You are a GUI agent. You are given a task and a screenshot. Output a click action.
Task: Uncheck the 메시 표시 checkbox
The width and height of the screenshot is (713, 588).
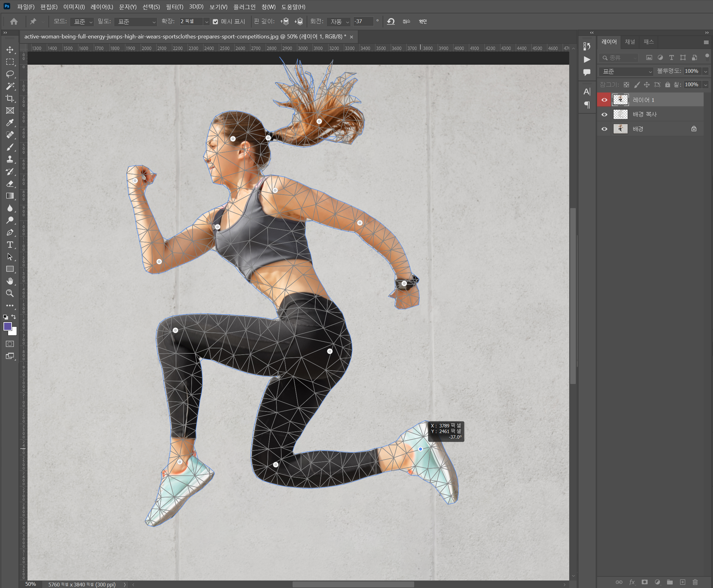[215, 22]
